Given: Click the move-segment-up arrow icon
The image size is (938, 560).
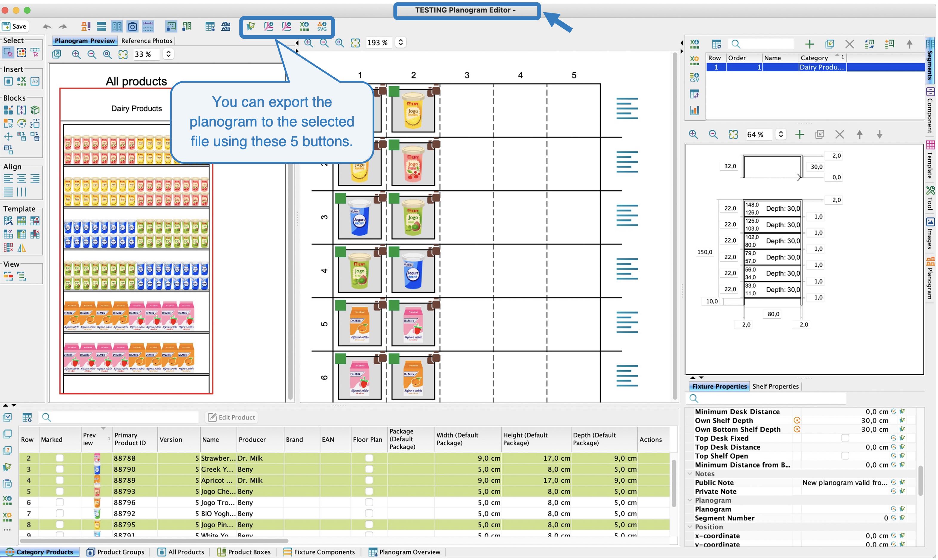Looking at the screenshot, I should point(909,44).
